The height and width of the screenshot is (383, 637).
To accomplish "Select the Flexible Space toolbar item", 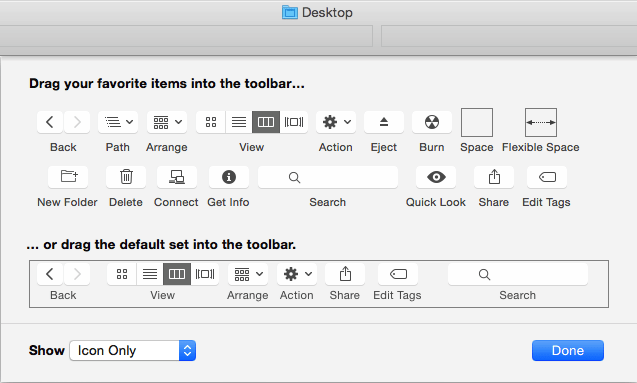I will 541,122.
